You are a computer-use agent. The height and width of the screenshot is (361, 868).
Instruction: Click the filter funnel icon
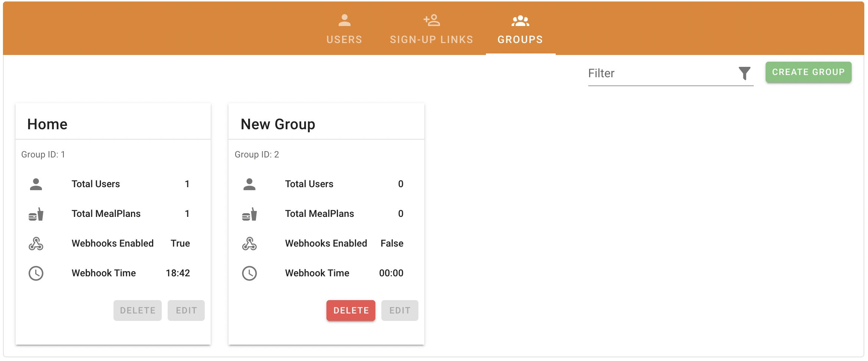744,73
